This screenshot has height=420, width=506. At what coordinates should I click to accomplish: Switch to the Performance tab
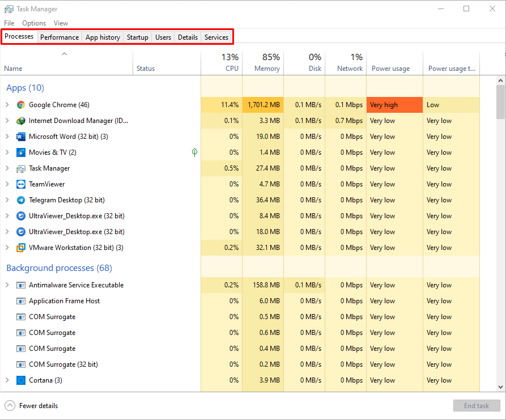point(59,37)
